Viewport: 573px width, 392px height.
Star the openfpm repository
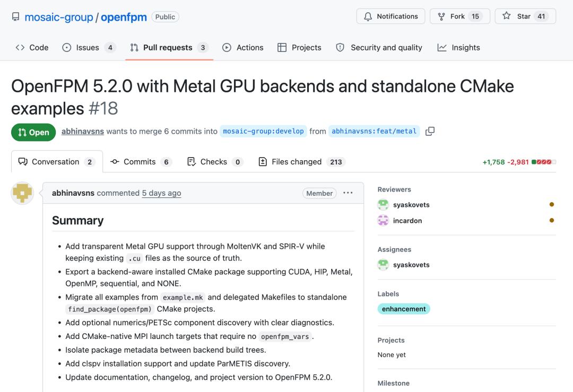525,16
